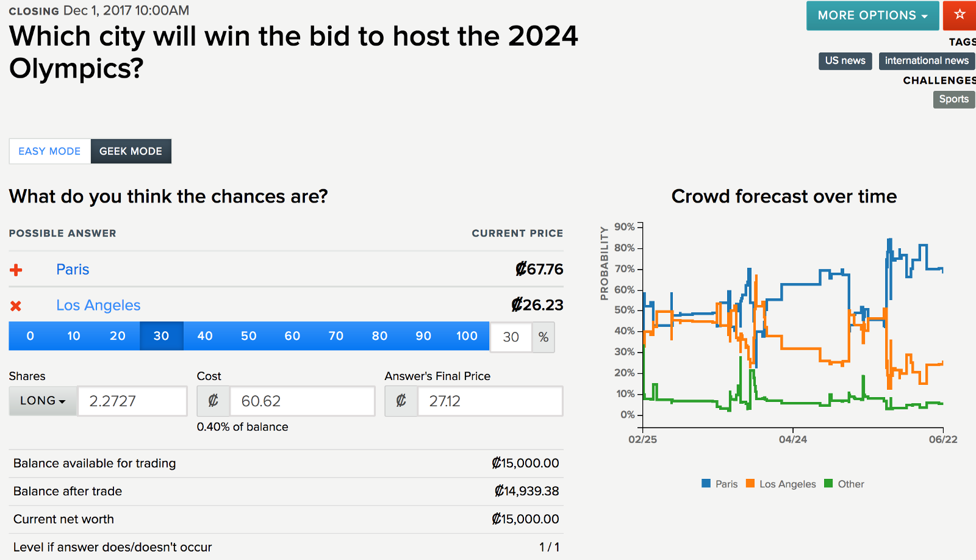Viewport: 976px width, 560px height.
Task: Click currency symbol icon in Cost field
Action: coord(213,401)
